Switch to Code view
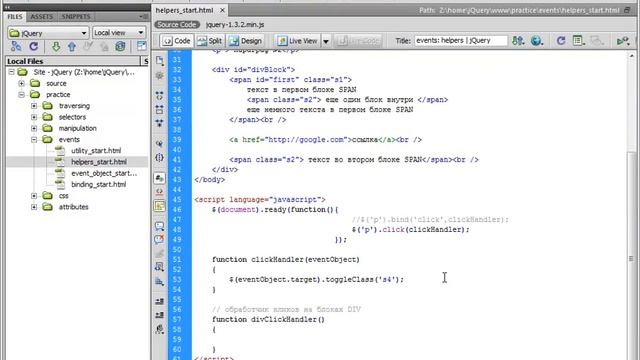 click(x=177, y=41)
